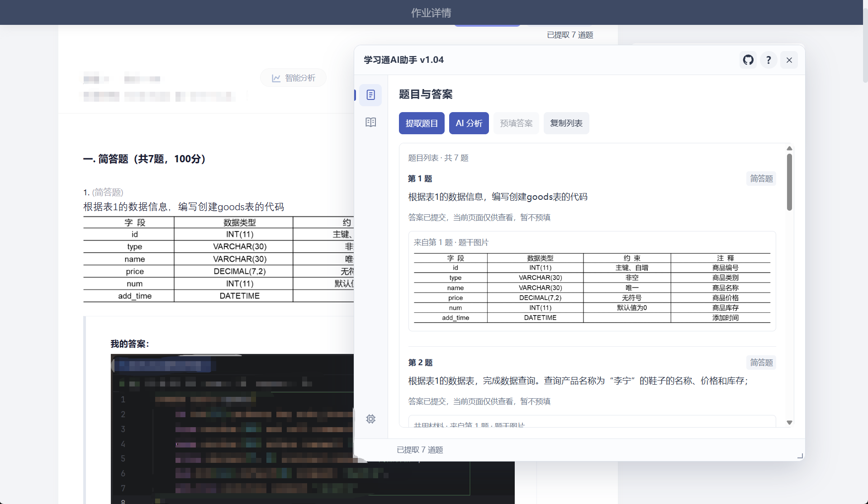Click the 第 1 题 heading

point(420,179)
